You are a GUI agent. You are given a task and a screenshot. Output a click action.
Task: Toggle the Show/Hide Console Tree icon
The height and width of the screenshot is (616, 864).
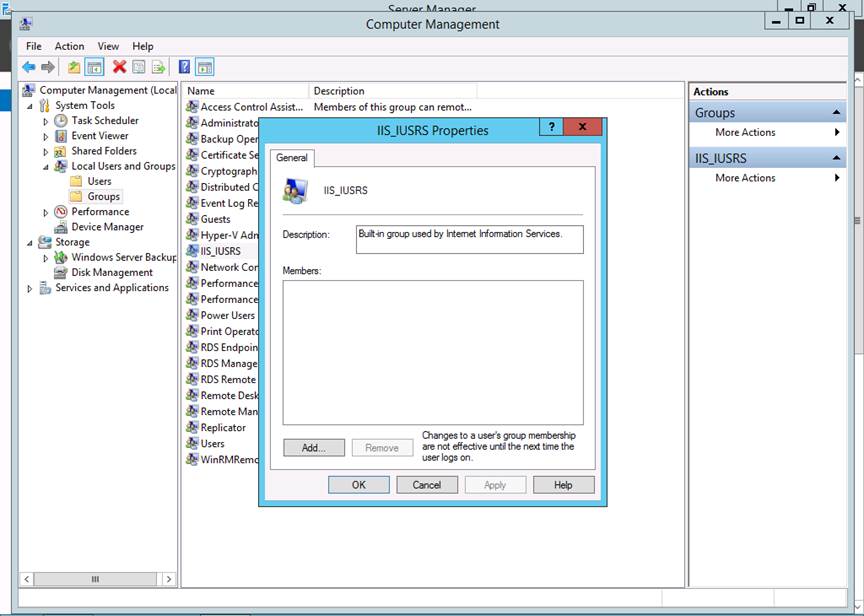[x=94, y=67]
